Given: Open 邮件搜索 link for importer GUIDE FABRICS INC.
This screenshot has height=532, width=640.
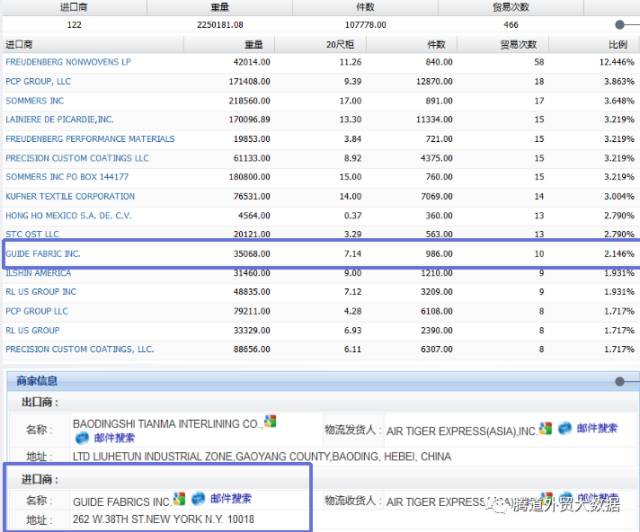Looking at the screenshot, I should (231, 499).
